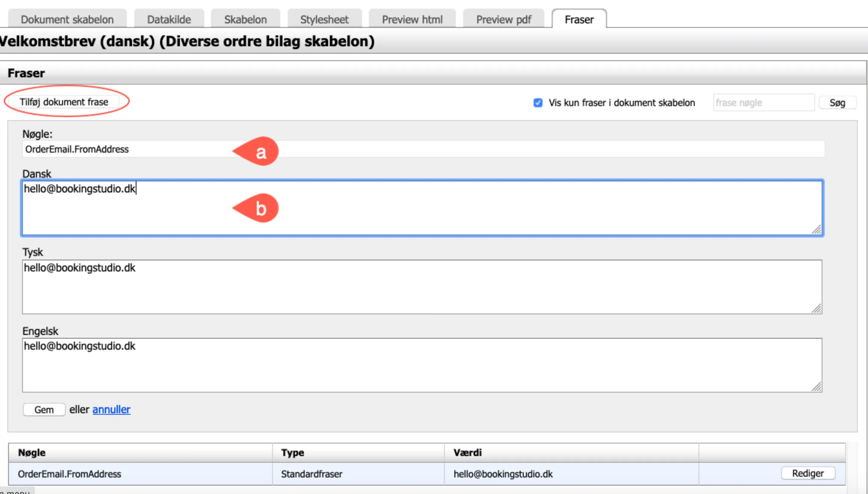Select the Fraser tab
Screen dimensions: 868x494
[x=579, y=19]
